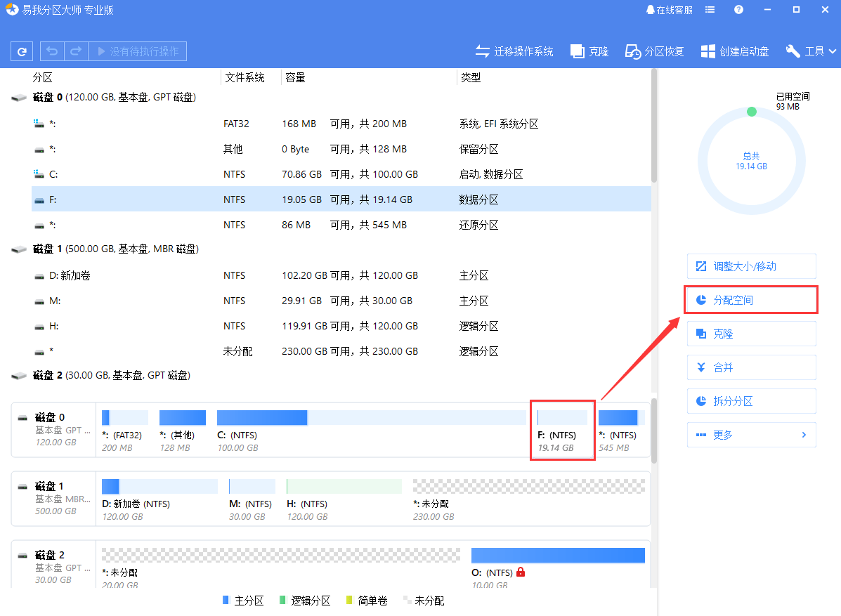
Task: Open the 克隆 clone tool in top toolbar
Action: coord(589,51)
